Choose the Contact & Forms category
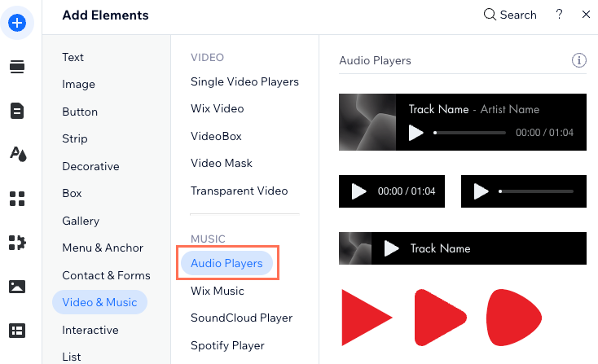This screenshot has height=364, width=598. [107, 275]
